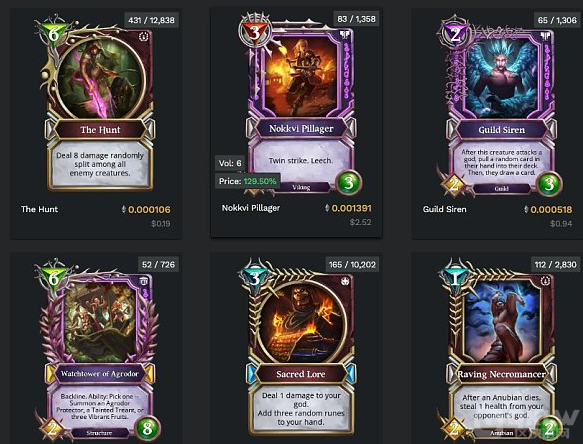
Task: Click the green mana 6 gem on The Hunt
Action: pyautogui.click(x=54, y=34)
